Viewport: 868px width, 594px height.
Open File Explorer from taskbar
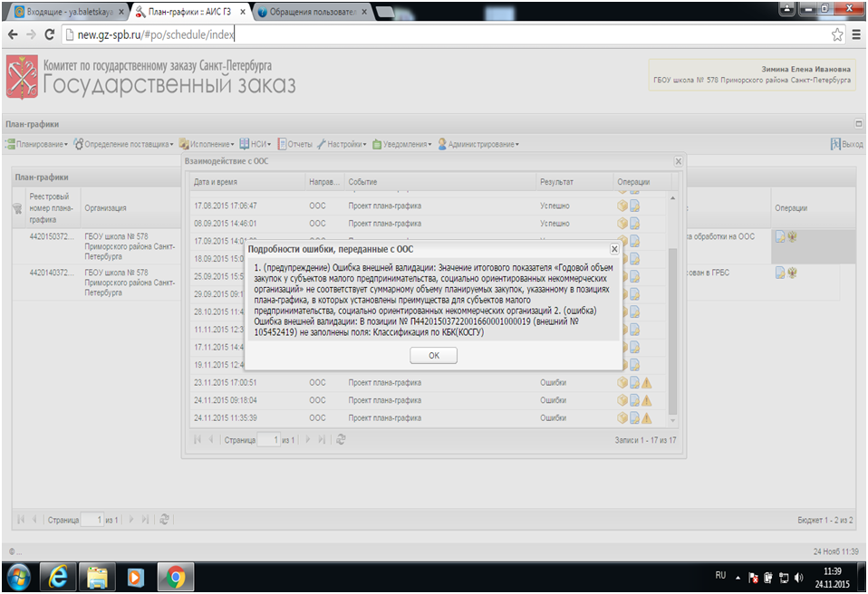pos(97,578)
